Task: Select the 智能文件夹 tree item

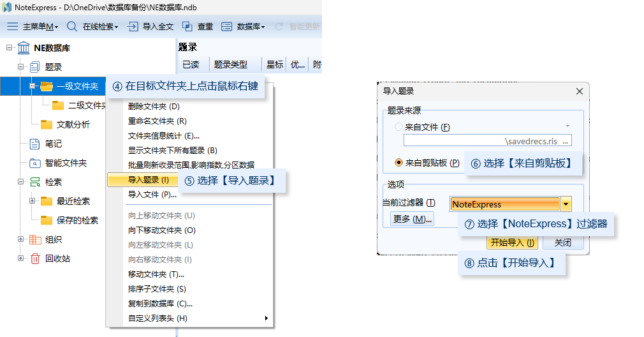Action: click(66, 163)
